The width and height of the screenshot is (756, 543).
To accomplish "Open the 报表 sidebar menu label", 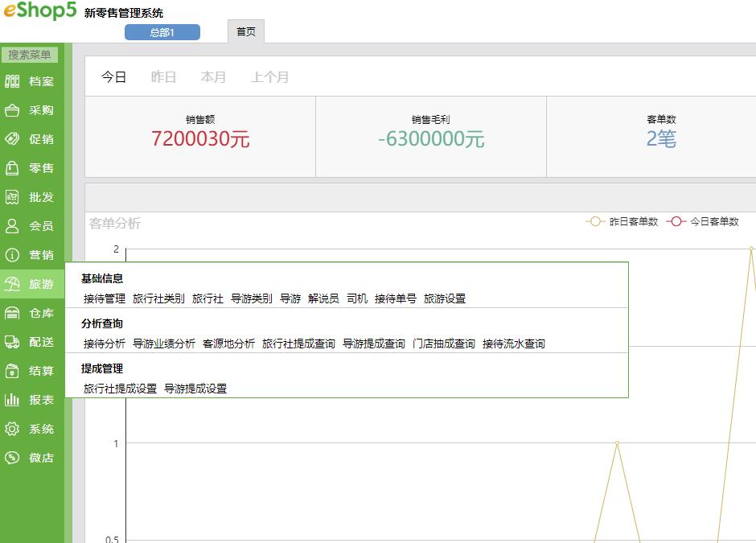I will [41, 399].
